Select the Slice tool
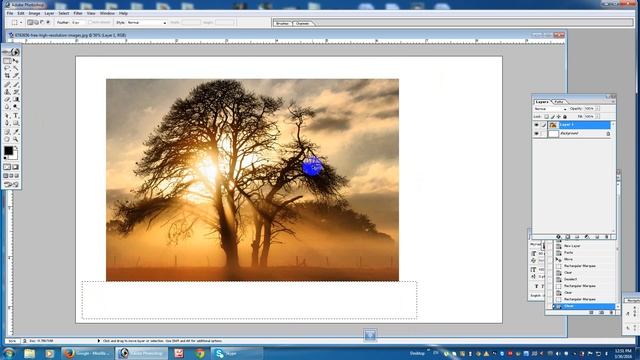The image size is (640, 360). tap(16, 76)
